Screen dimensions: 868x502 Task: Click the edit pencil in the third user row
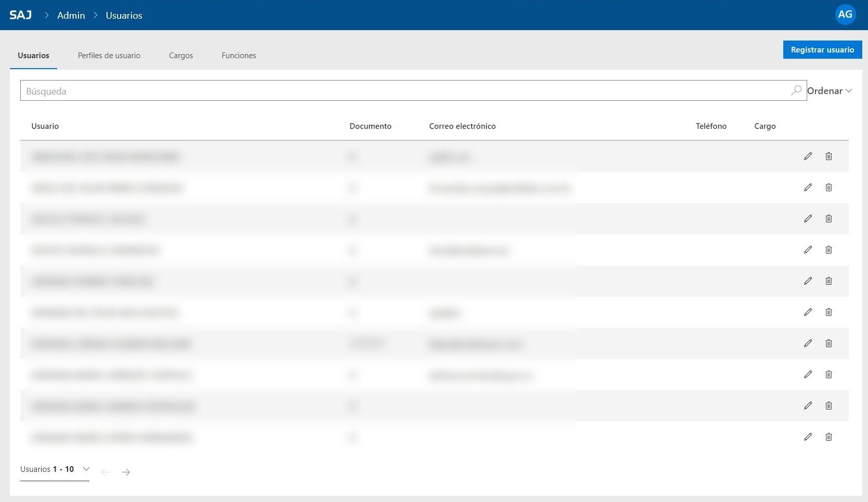808,218
